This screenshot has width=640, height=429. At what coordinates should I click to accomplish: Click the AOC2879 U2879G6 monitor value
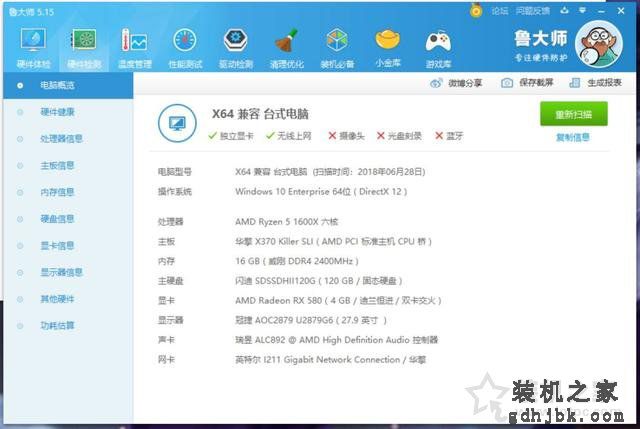pos(311,320)
